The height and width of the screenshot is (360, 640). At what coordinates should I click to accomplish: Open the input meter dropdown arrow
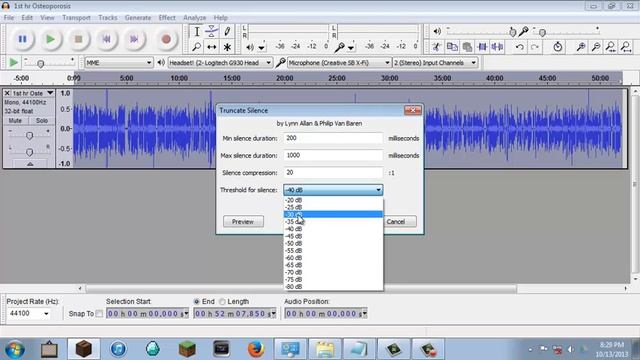[x=351, y=48]
